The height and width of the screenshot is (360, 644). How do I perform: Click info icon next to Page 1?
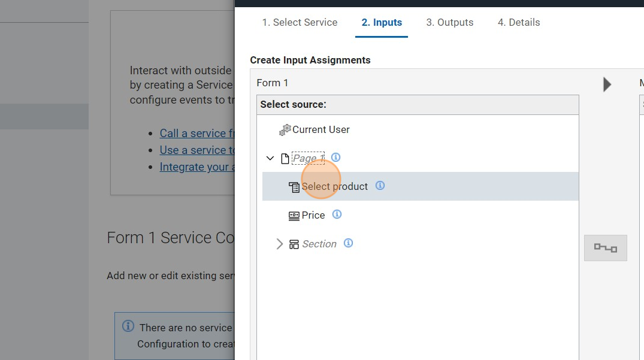pos(335,158)
